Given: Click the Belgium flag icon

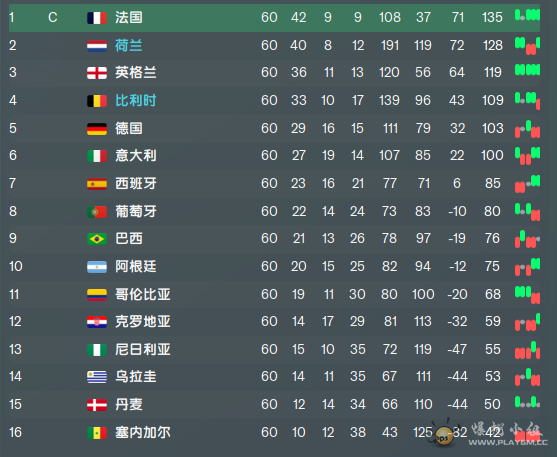Looking at the screenshot, I should tap(97, 101).
